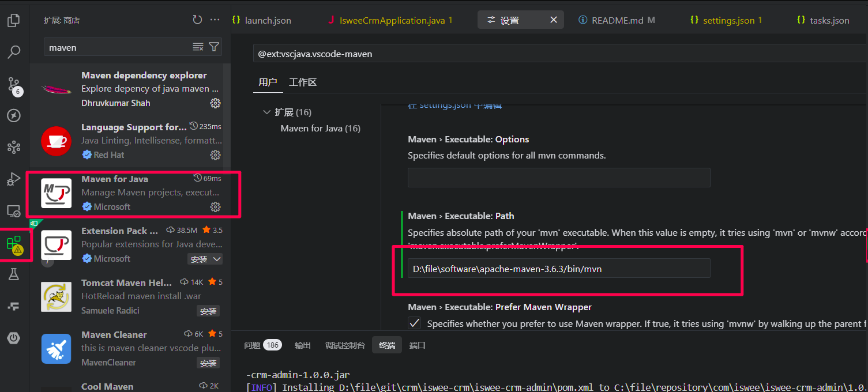Viewport: 868px width, 392px height.
Task: Click Maven › Executable: Prefer Maven Wrapper heading
Action: [x=499, y=307]
